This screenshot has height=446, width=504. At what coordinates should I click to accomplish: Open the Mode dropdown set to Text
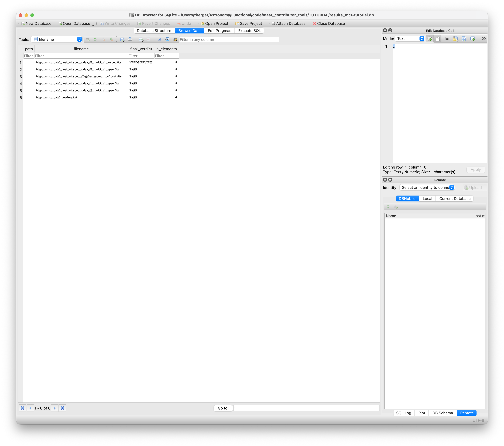click(410, 39)
